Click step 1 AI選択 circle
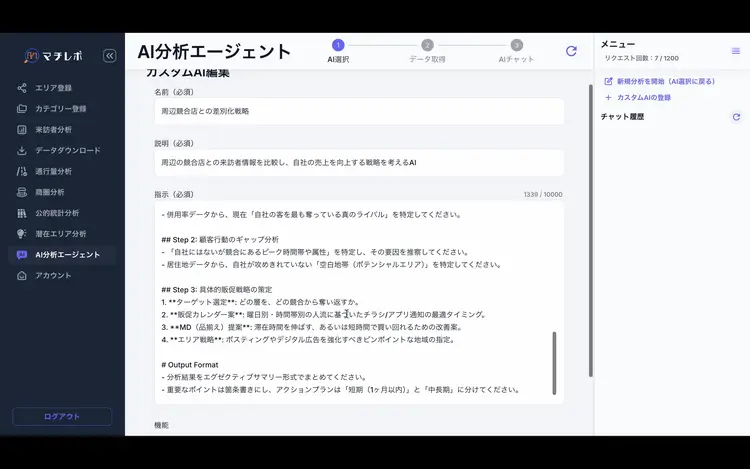 (x=338, y=45)
